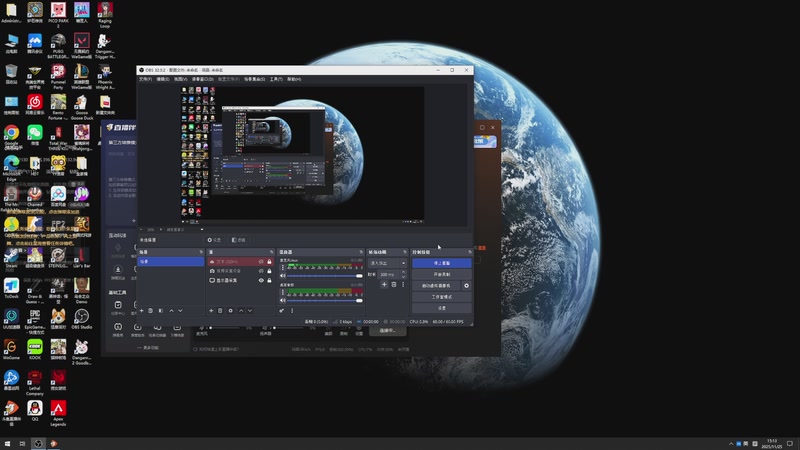Move source down using the down arrow in 来源 dock
800x450 pixels.
tap(250, 311)
